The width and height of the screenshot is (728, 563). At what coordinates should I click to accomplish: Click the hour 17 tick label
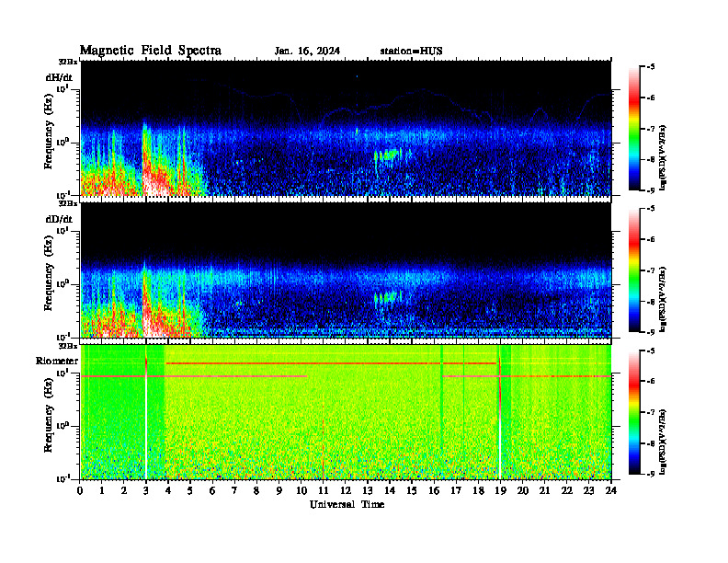point(457,490)
